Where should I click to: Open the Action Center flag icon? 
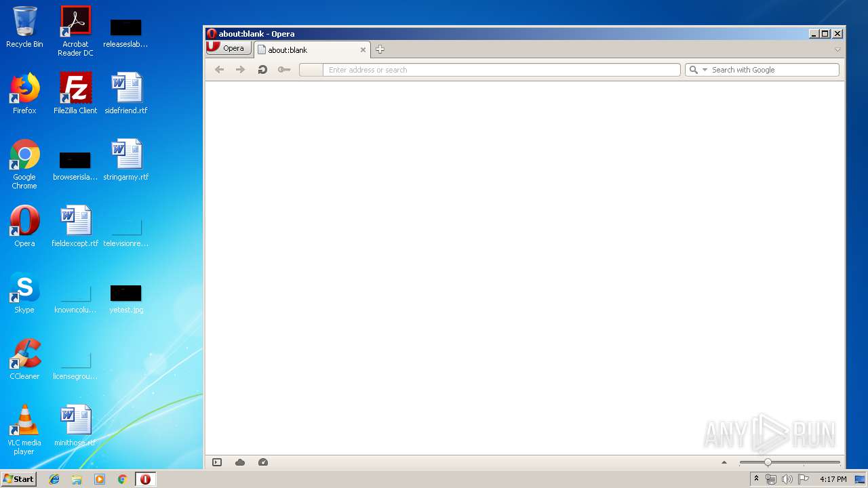click(x=804, y=479)
